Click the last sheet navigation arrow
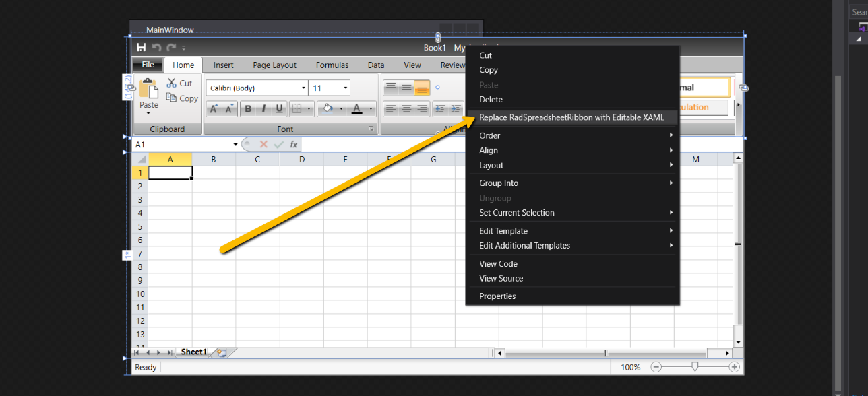Image resolution: width=868 pixels, height=396 pixels. click(x=169, y=352)
